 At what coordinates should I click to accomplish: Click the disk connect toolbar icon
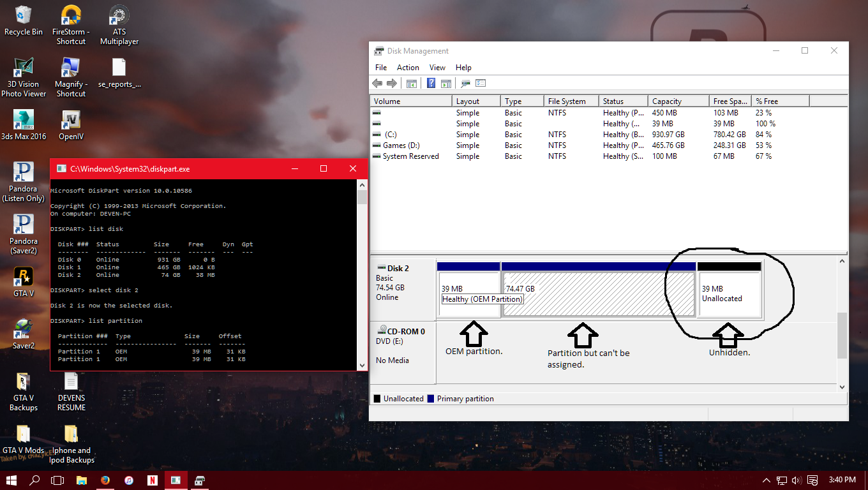pyautogui.click(x=466, y=84)
